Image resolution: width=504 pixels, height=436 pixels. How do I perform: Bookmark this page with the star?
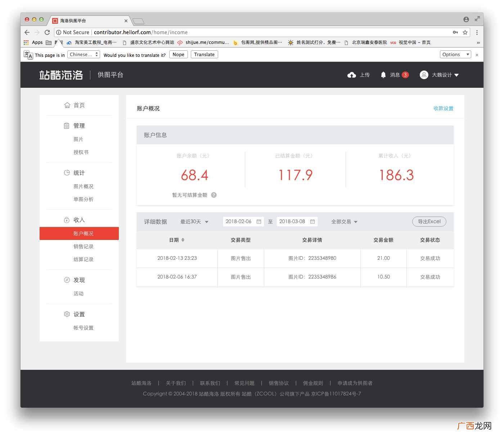pyautogui.click(x=465, y=32)
